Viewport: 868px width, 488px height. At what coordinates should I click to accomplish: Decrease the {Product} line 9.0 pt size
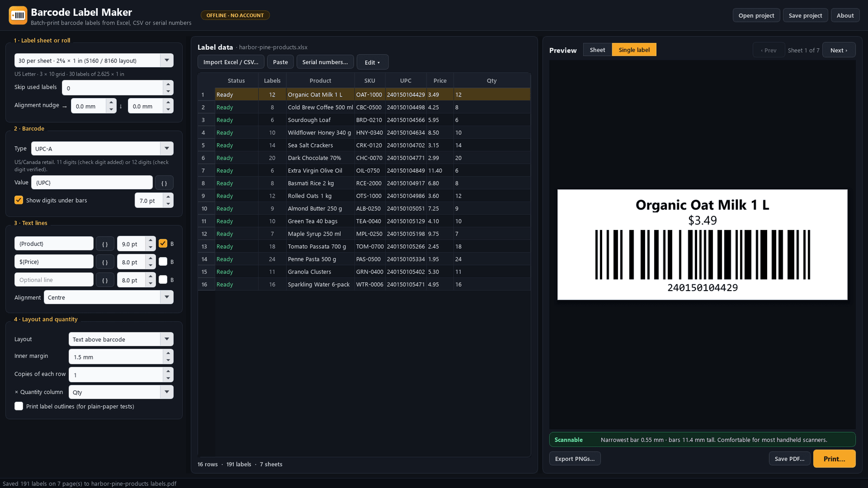click(150, 247)
